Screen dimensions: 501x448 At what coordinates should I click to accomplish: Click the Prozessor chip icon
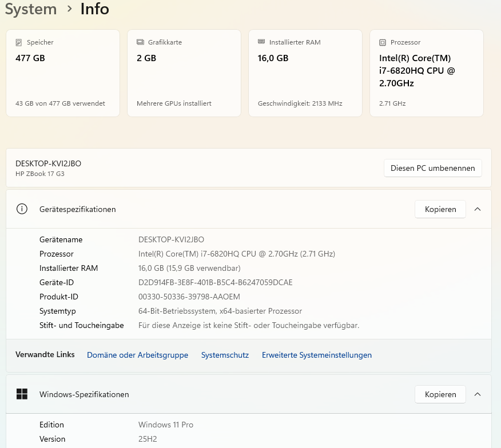(x=383, y=42)
